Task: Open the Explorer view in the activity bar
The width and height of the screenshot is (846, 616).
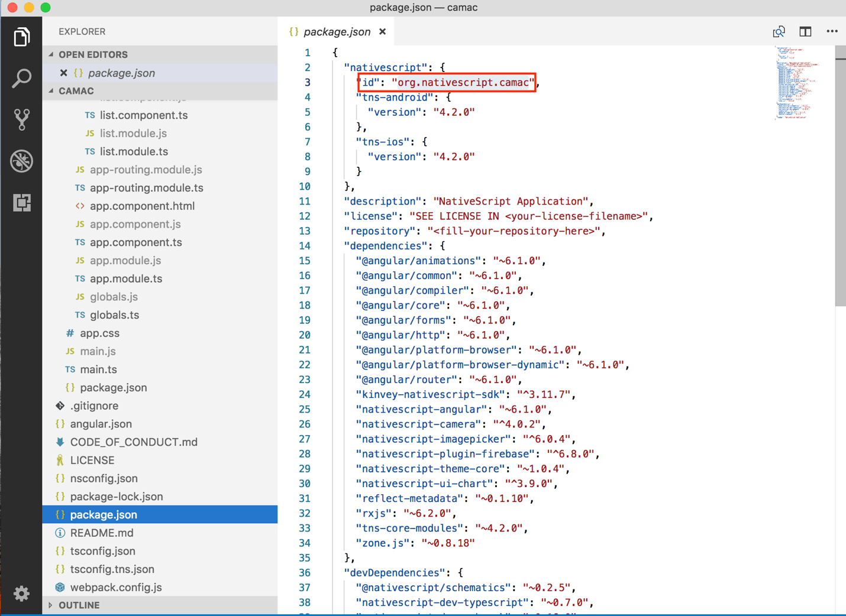Action: point(22,37)
